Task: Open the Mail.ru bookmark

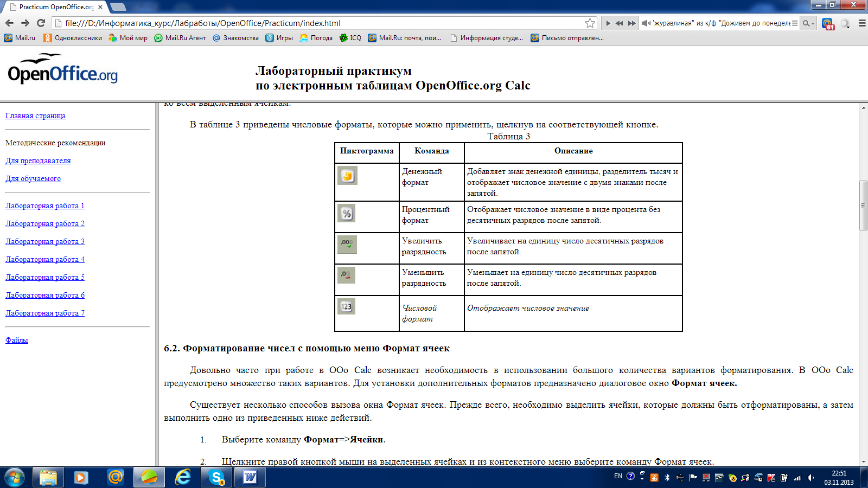Action: click(x=20, y=38)
